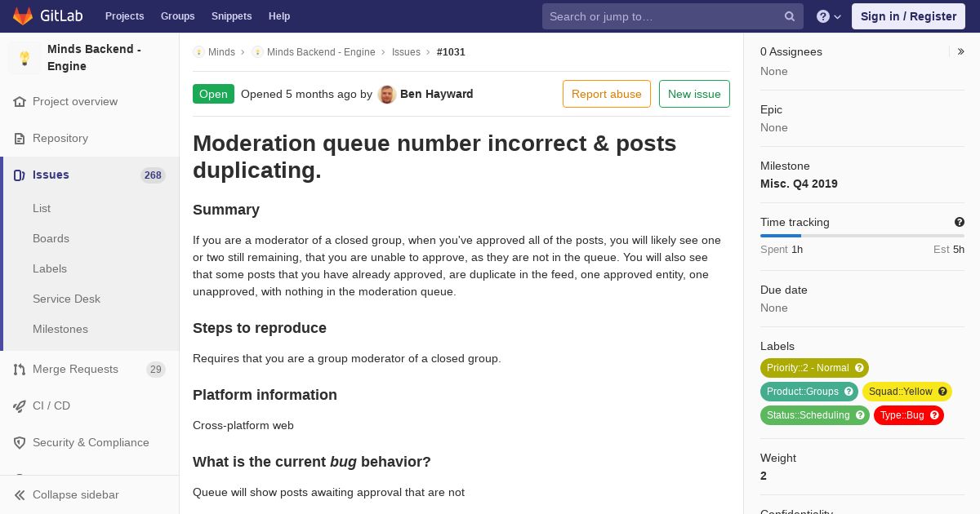Open Issues in the sidebar
980x514 pixels.
click(x=51, y=175)
